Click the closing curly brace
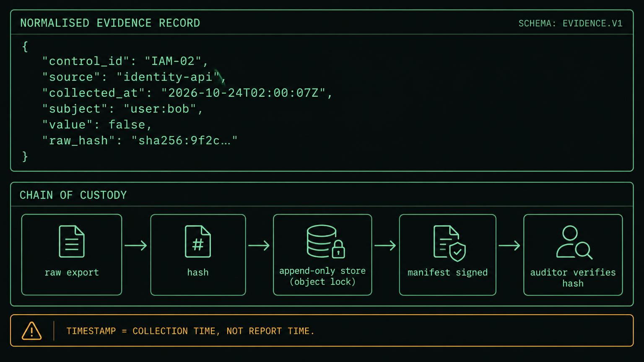Screen dimensions: 644x362 [25, 156]
